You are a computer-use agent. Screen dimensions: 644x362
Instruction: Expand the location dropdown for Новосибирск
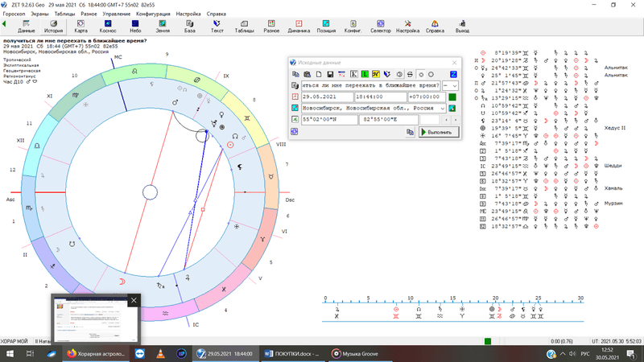pos(443,109)
